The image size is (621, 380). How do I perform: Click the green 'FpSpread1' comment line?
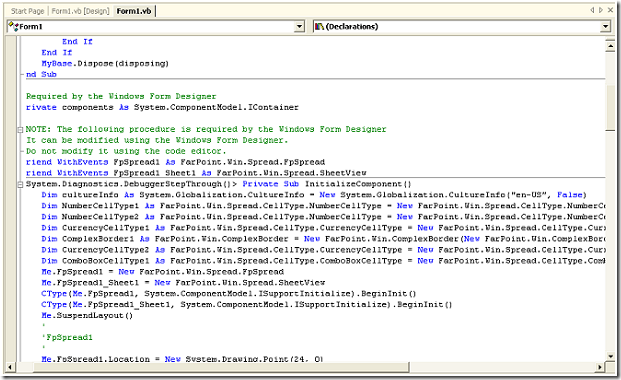[67, 338]
